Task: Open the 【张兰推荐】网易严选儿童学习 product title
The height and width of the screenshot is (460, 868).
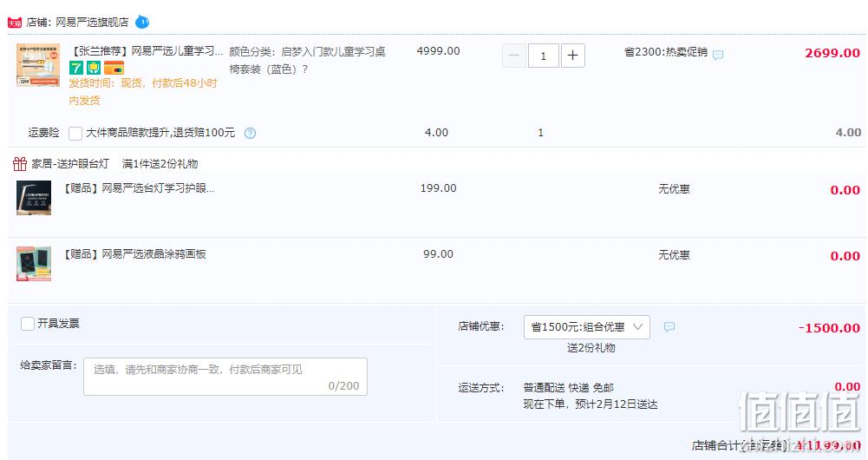Action: (x=147, y=51)
